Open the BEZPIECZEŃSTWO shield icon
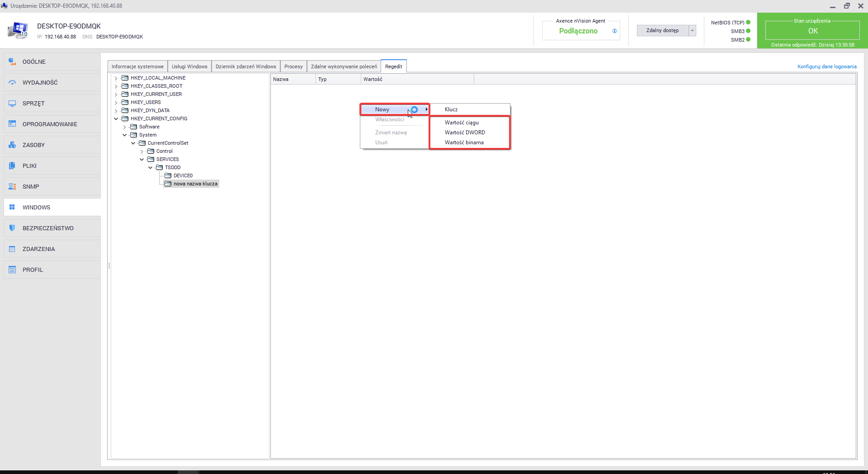Viewport: 868px width, 474px height. coord(12,228)
